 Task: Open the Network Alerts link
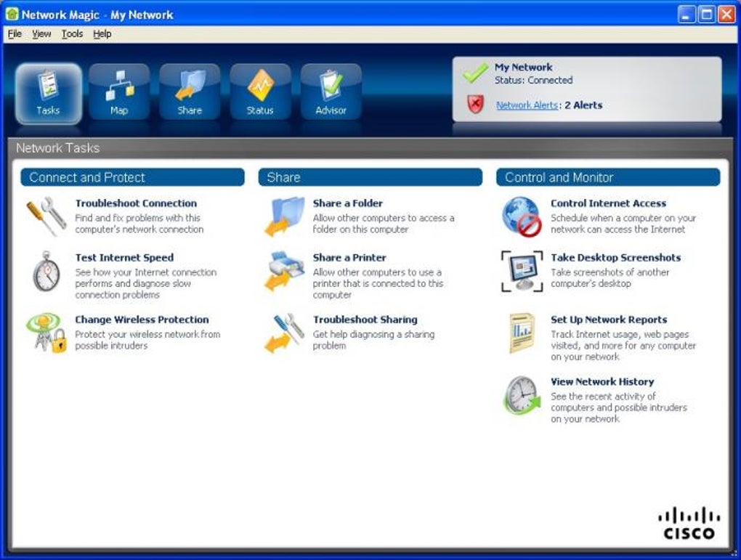[x=527, y=105]
